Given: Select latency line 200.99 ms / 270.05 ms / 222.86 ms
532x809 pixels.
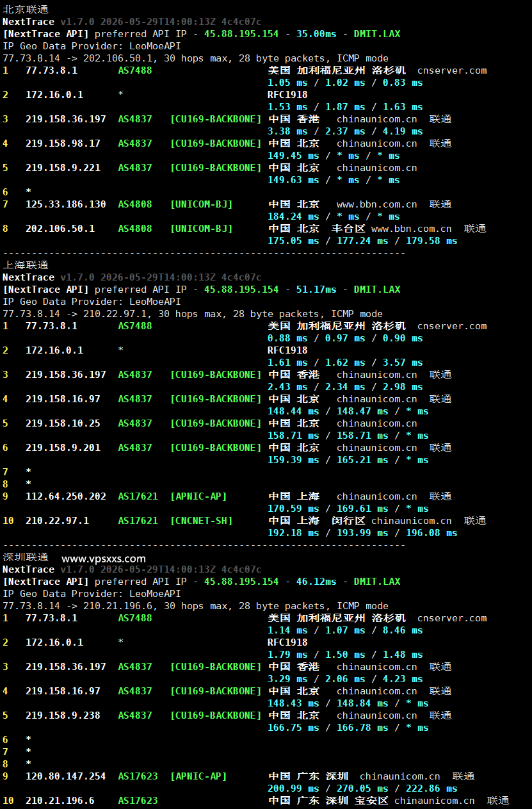Looking at the screenshot, I should tap(362, 789).
